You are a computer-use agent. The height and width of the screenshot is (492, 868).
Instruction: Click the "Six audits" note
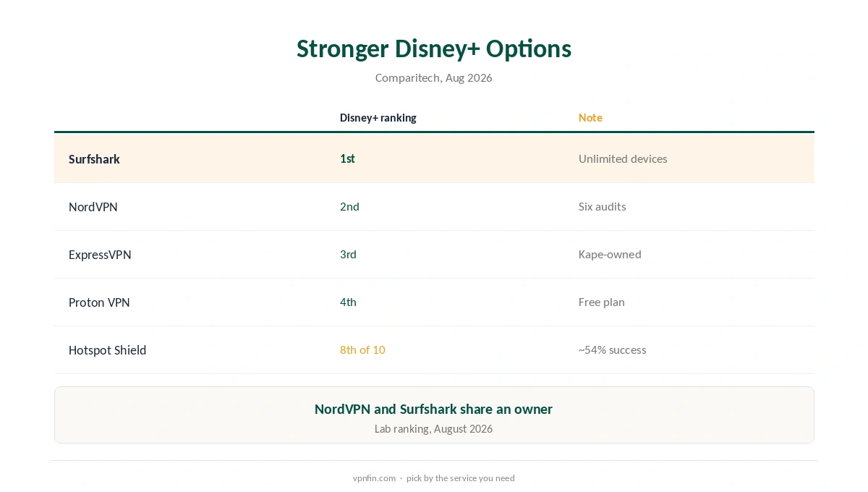603,206
